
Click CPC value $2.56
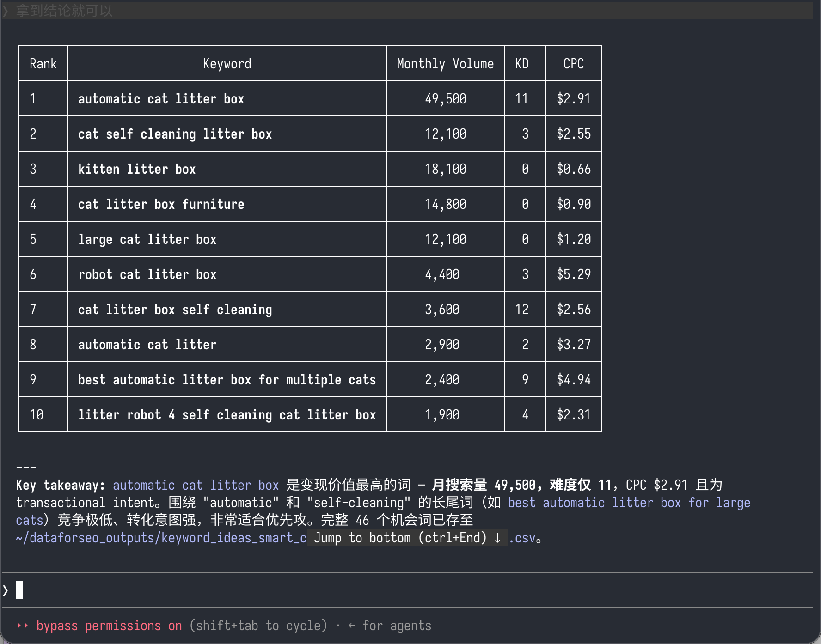[574, 310]
